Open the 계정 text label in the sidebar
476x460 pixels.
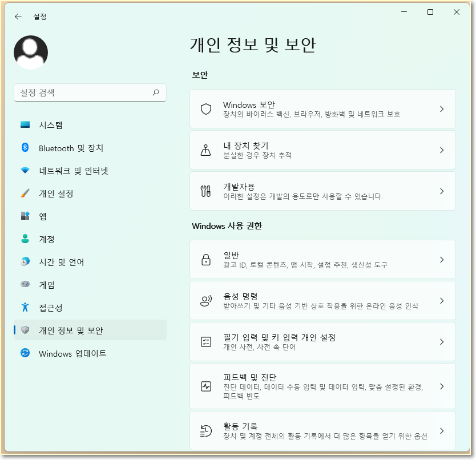(47, 239)
